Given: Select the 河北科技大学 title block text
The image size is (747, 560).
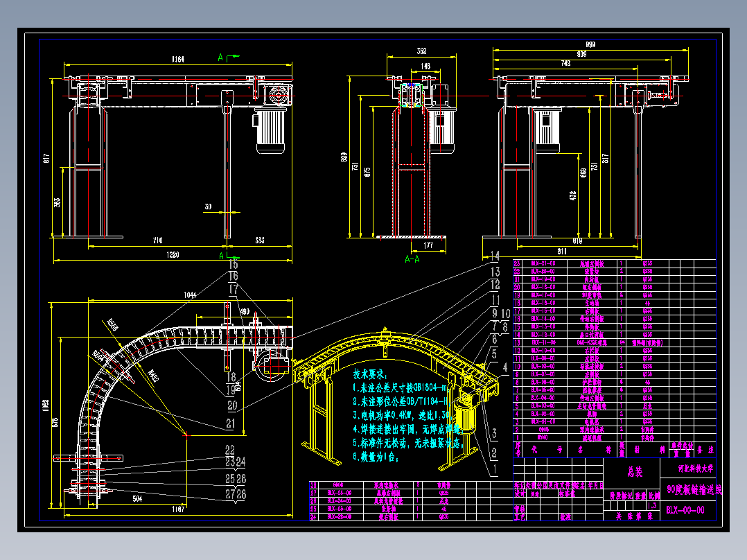Looking at the screenshot, I should pyautogui.click(x=696, y=469).
